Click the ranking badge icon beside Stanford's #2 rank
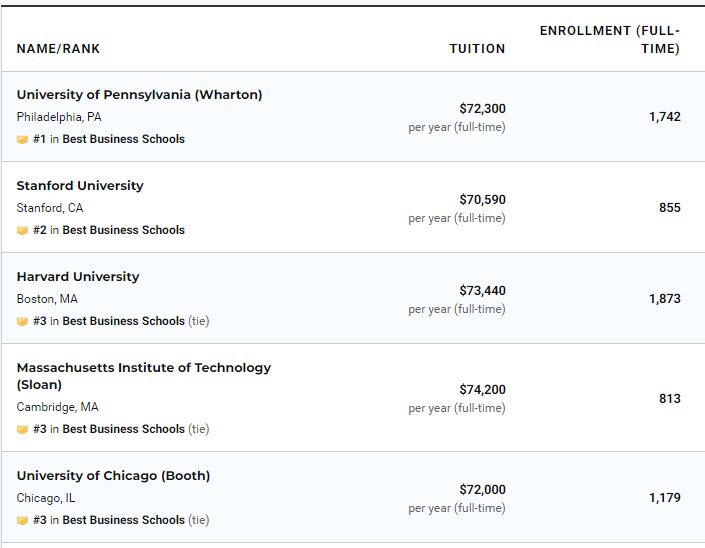Viewport: 705px width, 548px height. coord(22,231)
